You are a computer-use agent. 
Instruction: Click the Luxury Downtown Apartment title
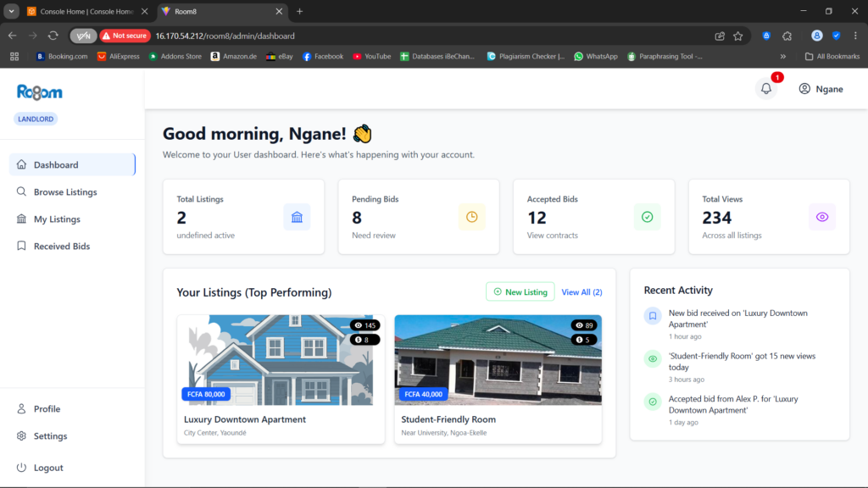tap(245, 419)
